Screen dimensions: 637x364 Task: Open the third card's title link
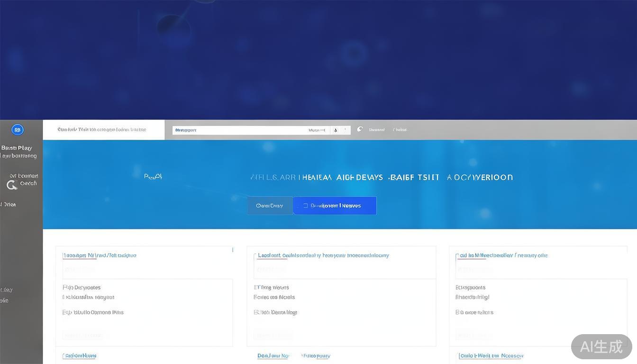tap(502, 255)
